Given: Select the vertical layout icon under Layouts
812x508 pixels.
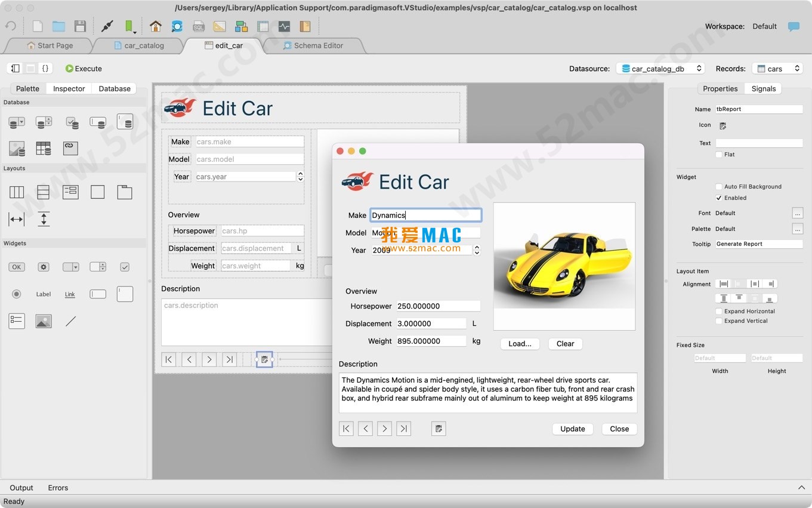Looking at the screenshot, I should (x=43, y=192).
